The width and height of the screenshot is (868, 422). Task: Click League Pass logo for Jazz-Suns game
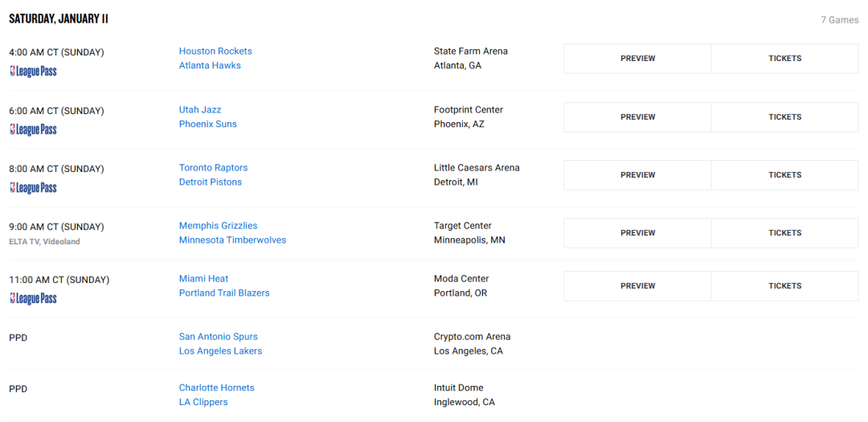click(33, 129)
